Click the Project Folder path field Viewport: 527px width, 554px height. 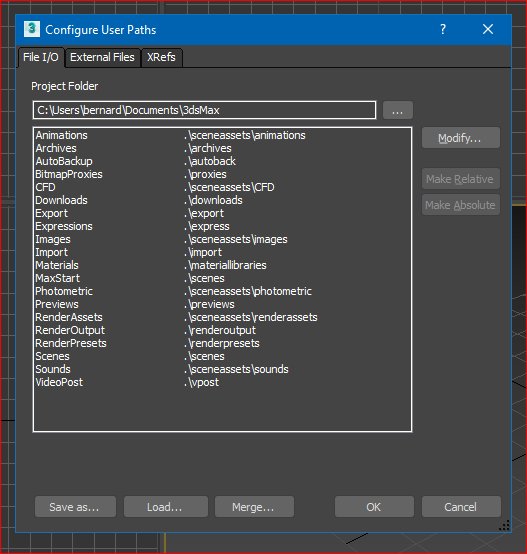[x=205, y=110]
